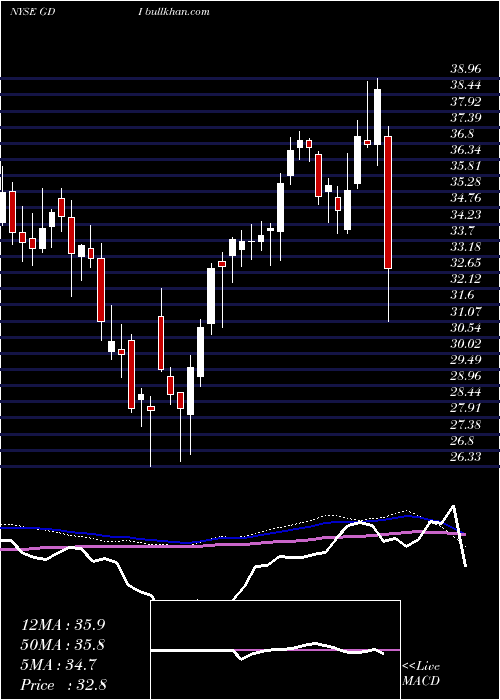Select the 38.96 price axis label

[466, 69]
